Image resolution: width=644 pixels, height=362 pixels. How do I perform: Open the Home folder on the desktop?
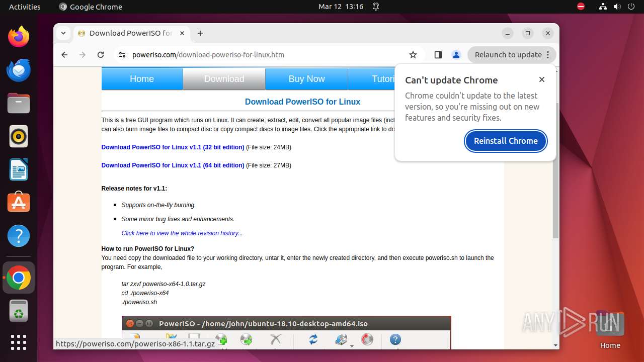(610, 330)
